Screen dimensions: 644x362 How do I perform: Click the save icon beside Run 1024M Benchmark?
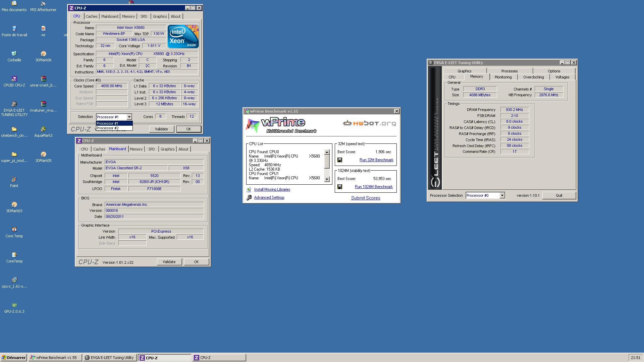[340, 187]
